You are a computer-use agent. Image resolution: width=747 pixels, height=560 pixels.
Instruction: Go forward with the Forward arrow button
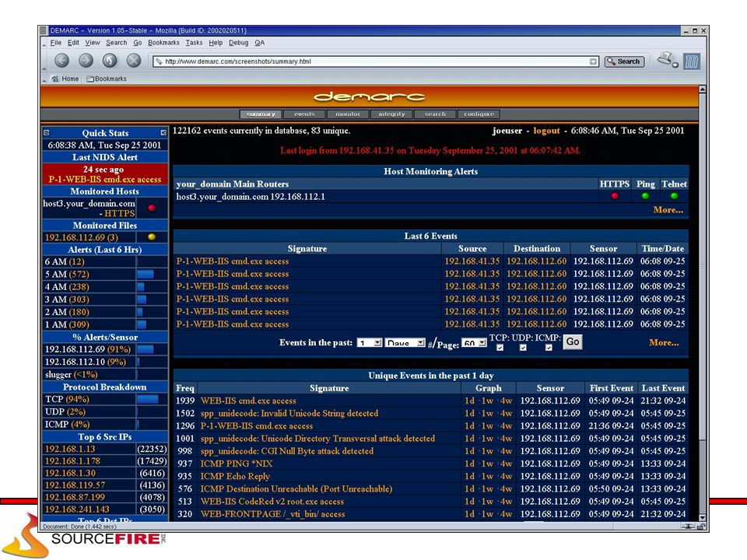[86, 61]
